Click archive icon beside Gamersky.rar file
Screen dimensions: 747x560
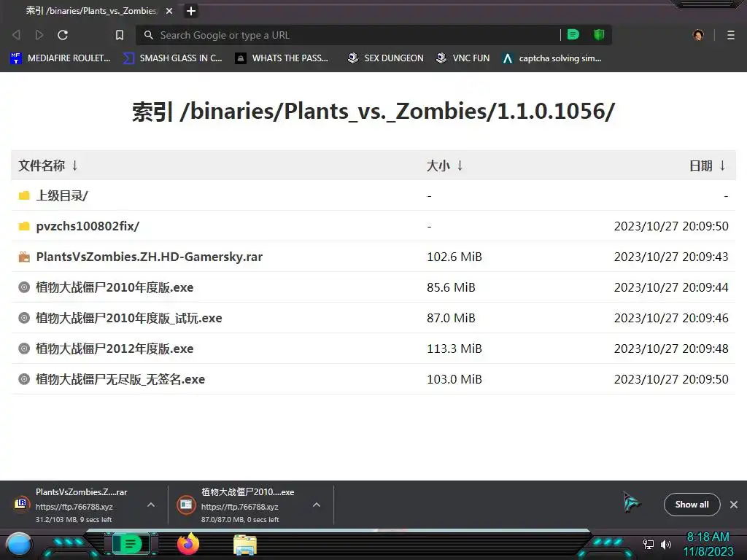[24, 257]
